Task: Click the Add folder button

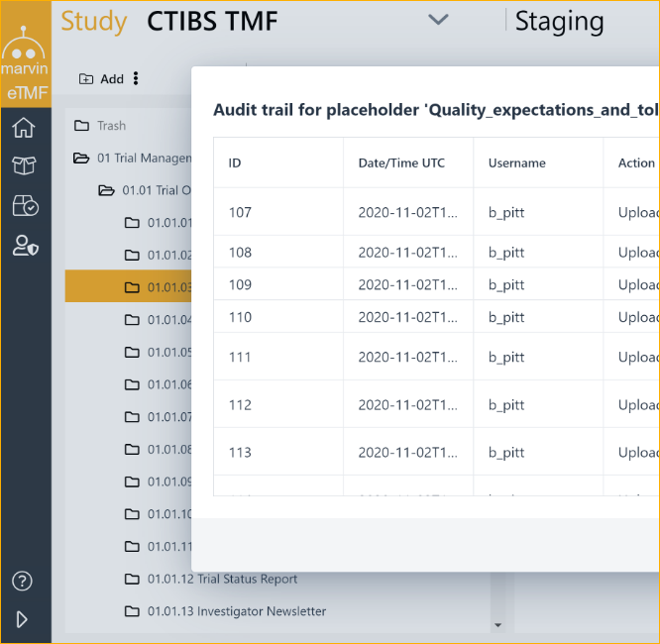Action: (101, 79)
